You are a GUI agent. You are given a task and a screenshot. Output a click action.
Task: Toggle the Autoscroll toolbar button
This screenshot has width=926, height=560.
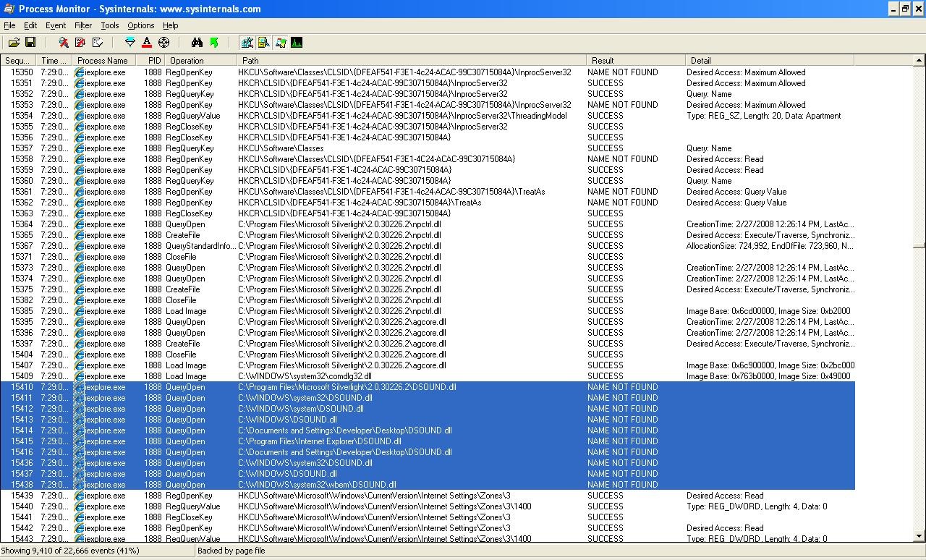pos(80,43)
